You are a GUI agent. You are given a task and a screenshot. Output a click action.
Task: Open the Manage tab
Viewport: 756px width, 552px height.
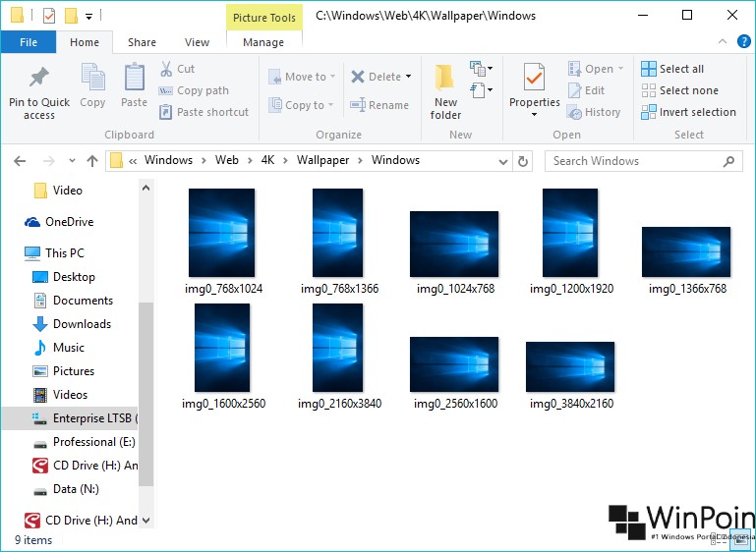263,42
